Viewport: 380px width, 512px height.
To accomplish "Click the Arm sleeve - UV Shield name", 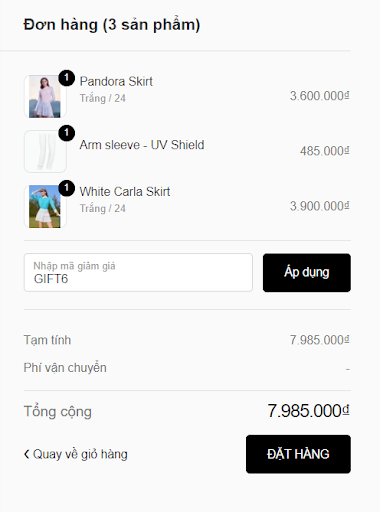I will click(x=142, y=145).
